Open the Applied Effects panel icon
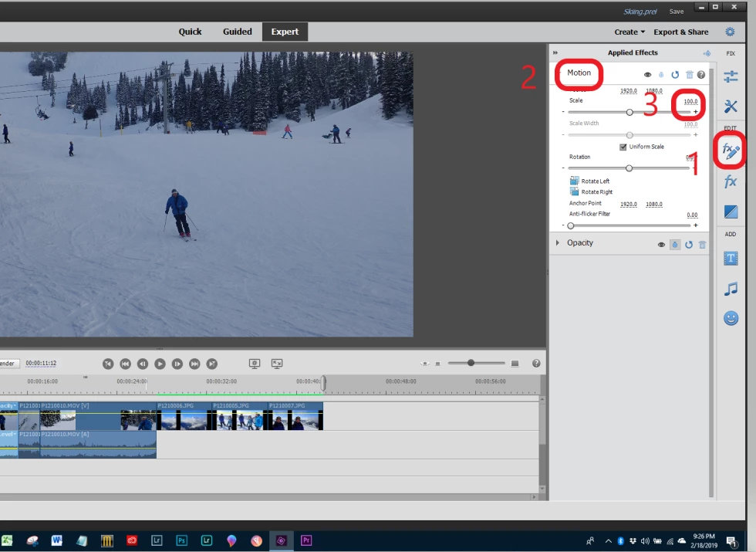 731,151
